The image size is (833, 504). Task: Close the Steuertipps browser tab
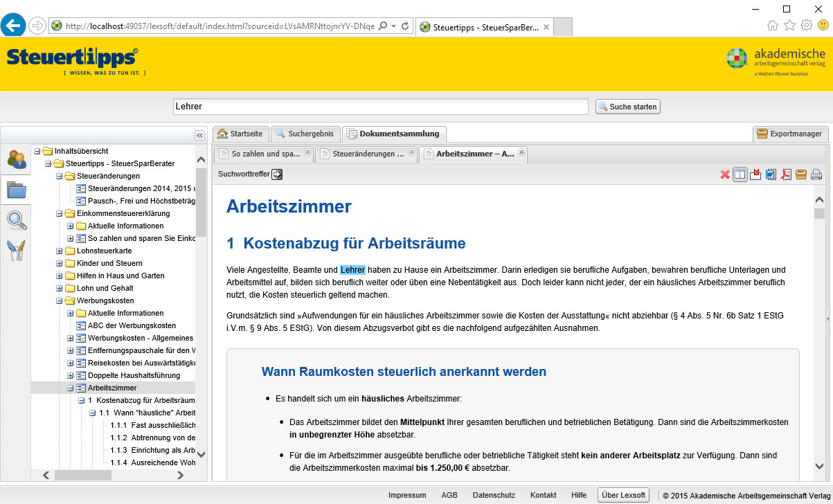(546, 27)
